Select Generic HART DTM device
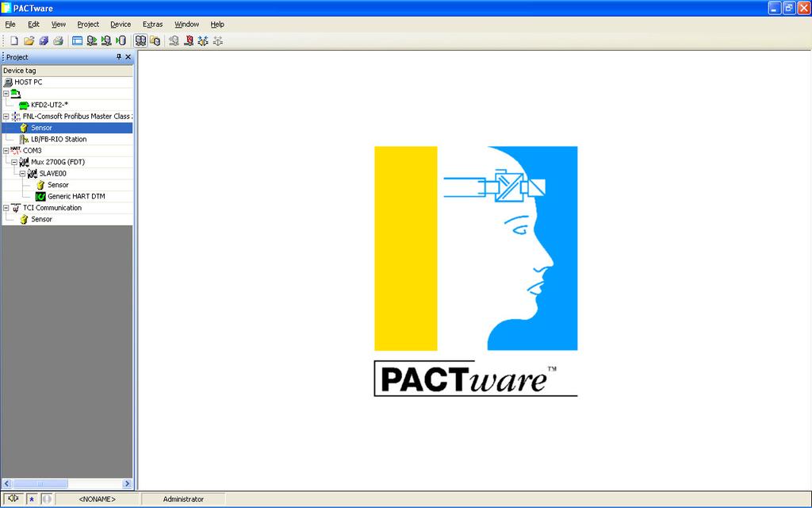Viewport: 812px width, 508px height. (x=76, y=196)
